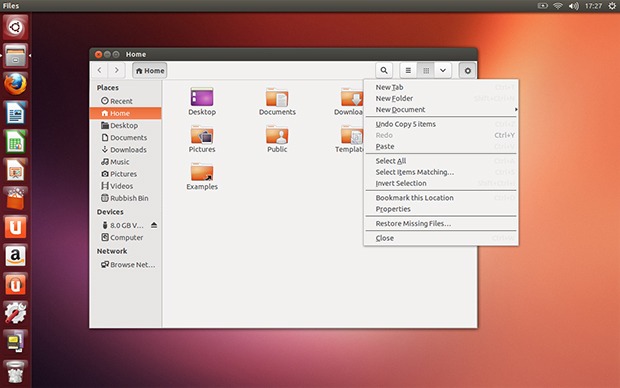The width and height of the screenshot is (620, 388).
Task: Eject the 8.0 GB volume
Action: click(154, 225)
